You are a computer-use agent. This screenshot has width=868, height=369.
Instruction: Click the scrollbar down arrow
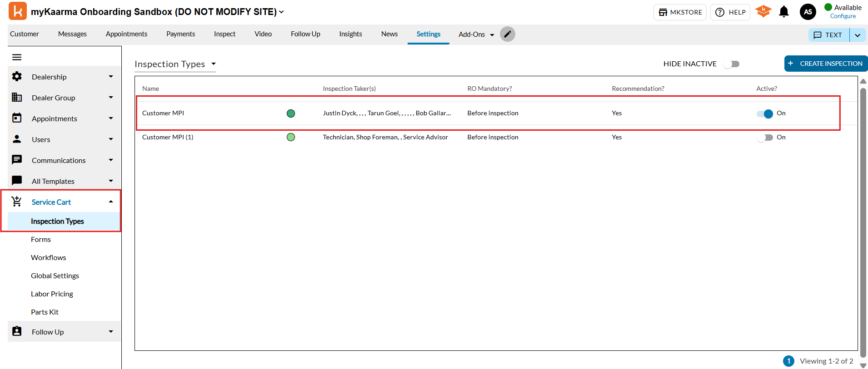(x=863, y=365)
